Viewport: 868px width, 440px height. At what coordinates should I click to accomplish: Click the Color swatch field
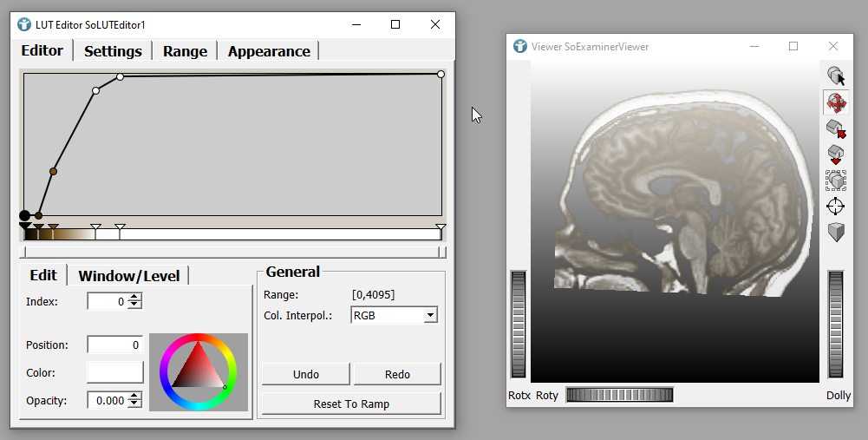pyautogui.click(x=115, y=372)
